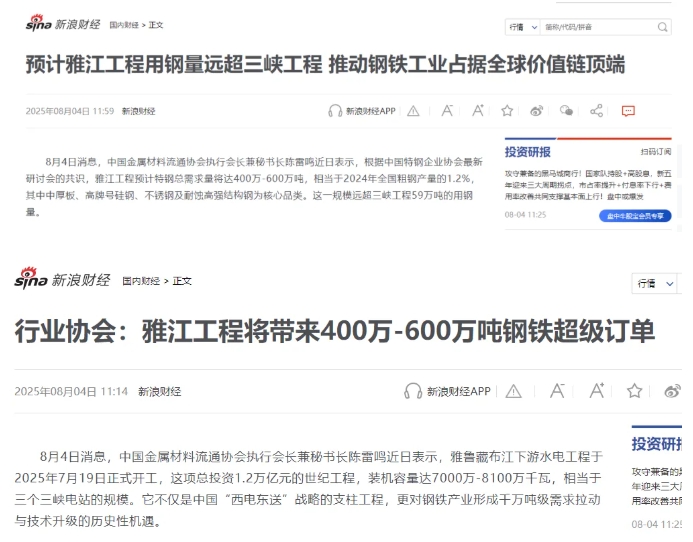Open share options icon in top article
Viewport: 693px width, 542px height.
(x=597, y=111)
